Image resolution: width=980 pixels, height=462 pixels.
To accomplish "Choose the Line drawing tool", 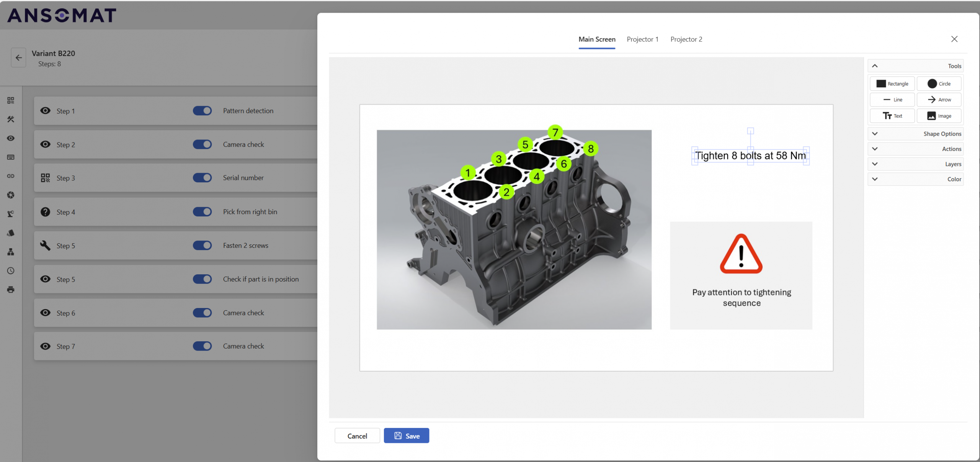I will pyautogui.click(x=892, y=100).
